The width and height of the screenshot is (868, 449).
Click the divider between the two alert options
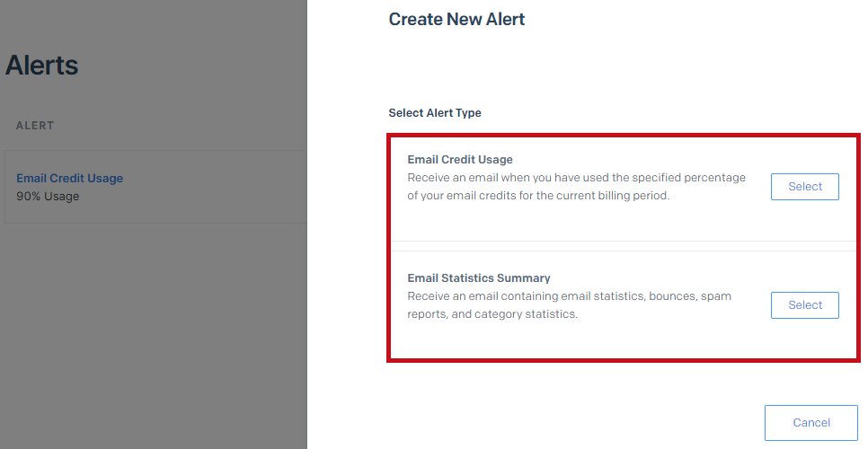[x=623, y=246]
